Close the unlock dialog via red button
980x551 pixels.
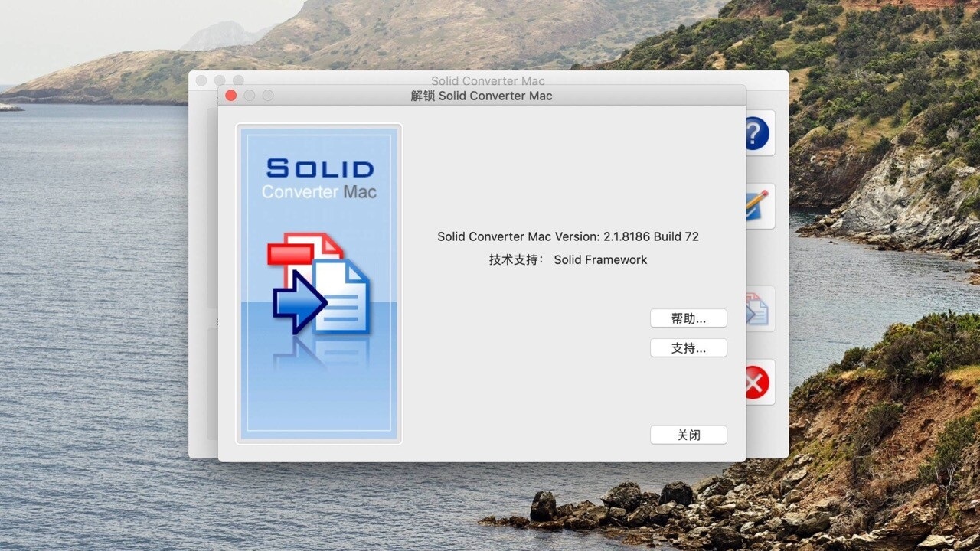[x=230, y=96]
